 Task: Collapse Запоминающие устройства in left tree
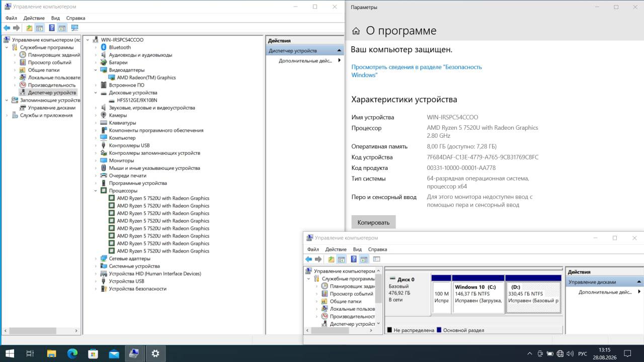point(7,100)
